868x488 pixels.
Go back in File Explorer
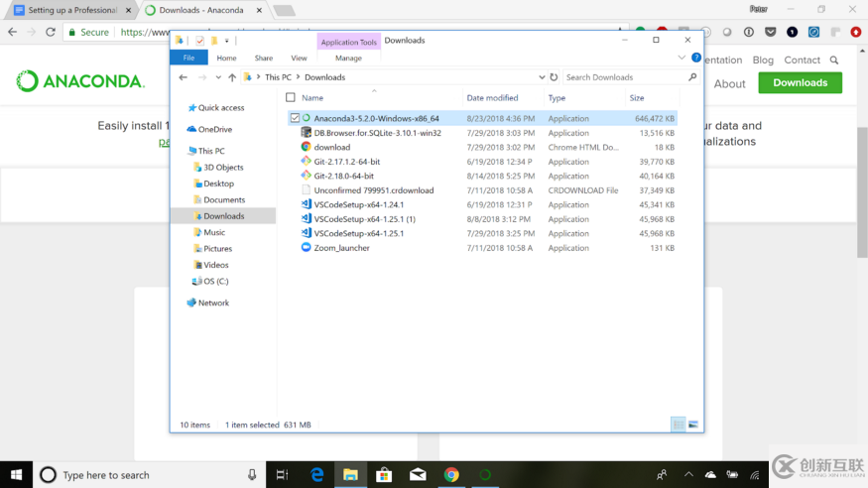(184, 77)
